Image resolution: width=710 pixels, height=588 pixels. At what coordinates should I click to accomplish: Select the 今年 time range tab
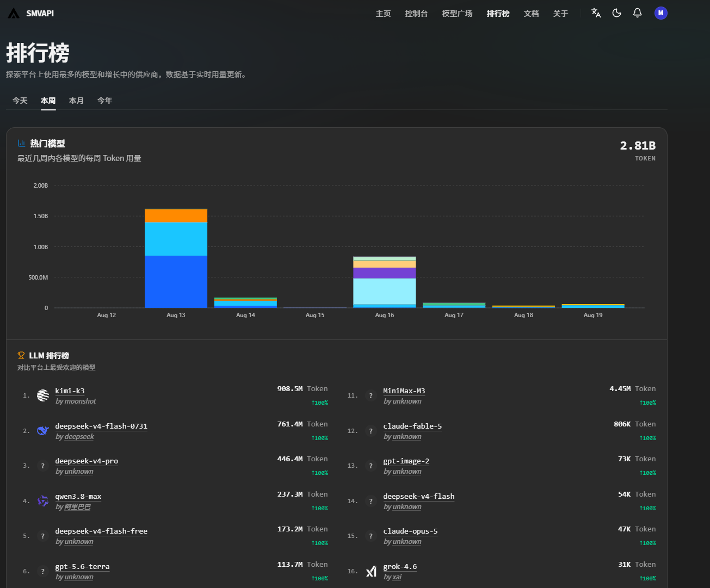pyautogui.click(x=105, y=101)
